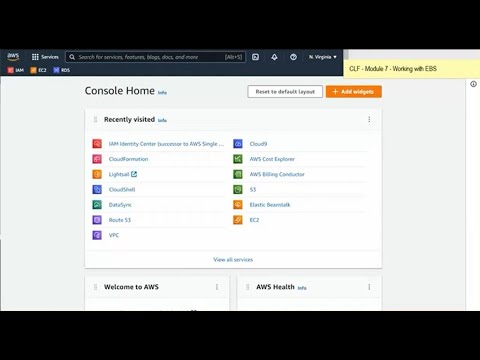The image size is (480, 360).
Task: Grab the Recently visited drag handle
Action: pos(95,119)
